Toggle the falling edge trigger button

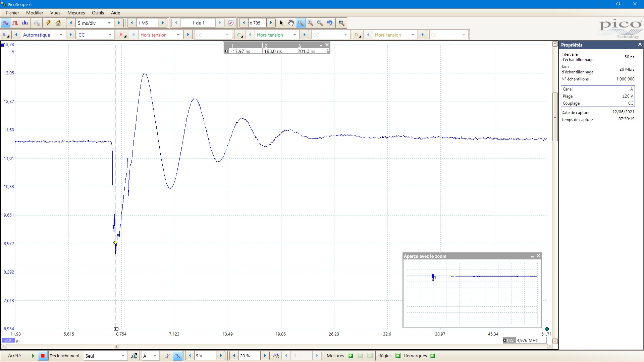click(x=177, y=356)
